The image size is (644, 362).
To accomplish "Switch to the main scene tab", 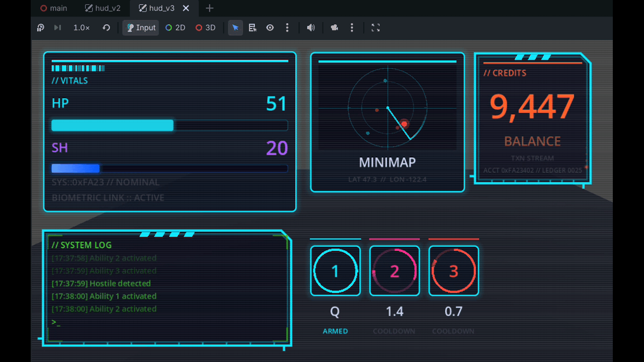I will point(54,8).
